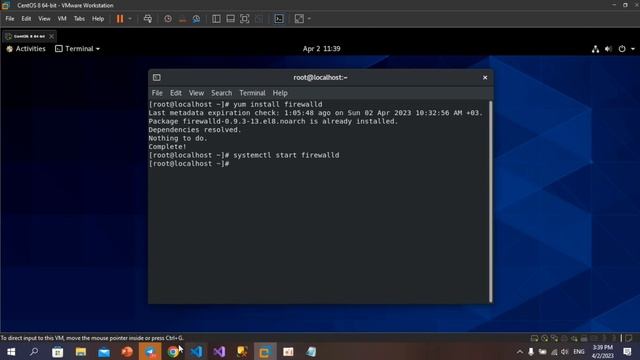Open Microsoft Store from the taskbar
The width and height of the screenshot is (640, 360).
pyautogui.click(x=58, y=351)
